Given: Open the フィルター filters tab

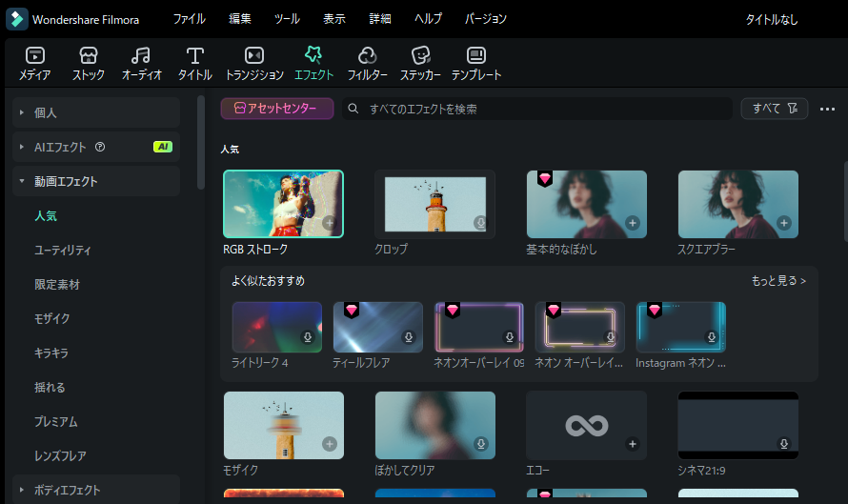Looking at the screenshot, I should (x=367, y=64).
